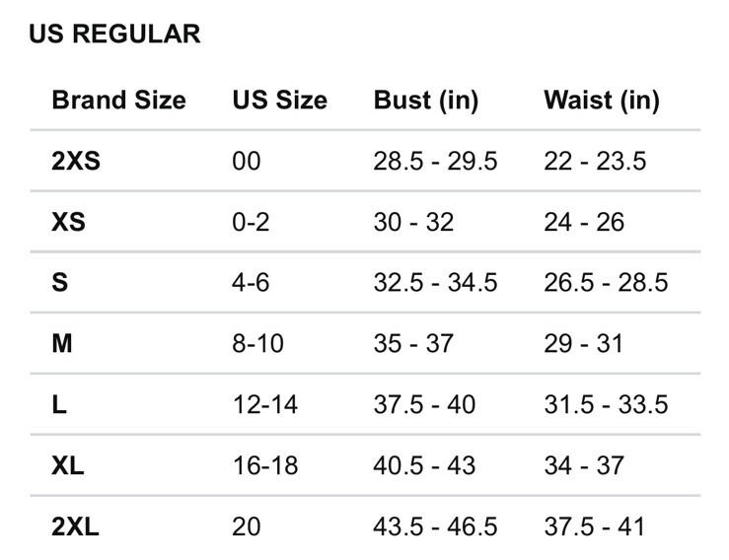Select bust measurement 37.5 - 40
This screenshot has width=729, height=560.
[x=424, y=404]
